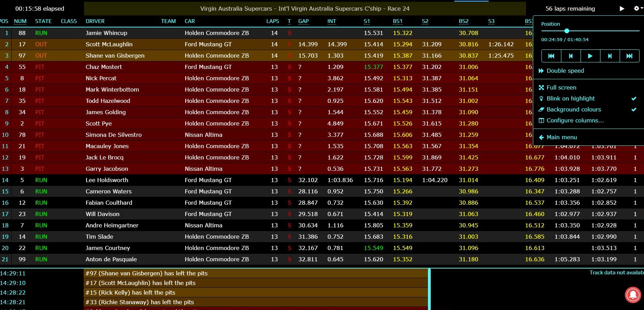This screenshot has height=310, width=644.
Task: Click the Position slider handle
Action: tap(567, 31)
